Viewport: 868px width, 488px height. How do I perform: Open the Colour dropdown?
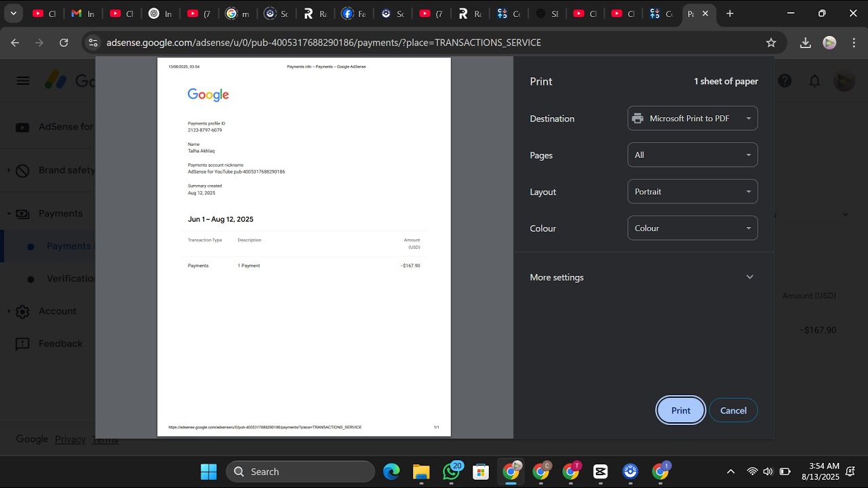point(692,228)
